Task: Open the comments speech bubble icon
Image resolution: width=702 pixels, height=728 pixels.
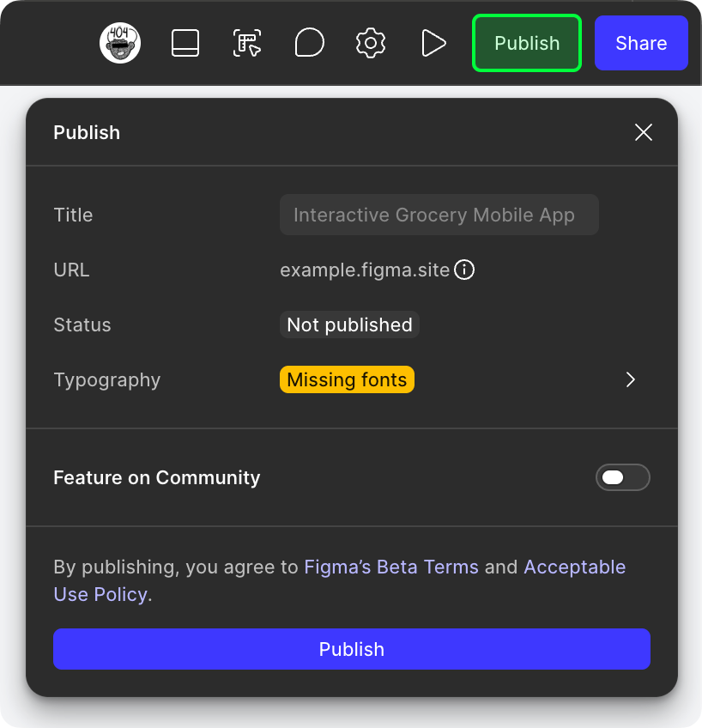Action: (x=309, y=43)
